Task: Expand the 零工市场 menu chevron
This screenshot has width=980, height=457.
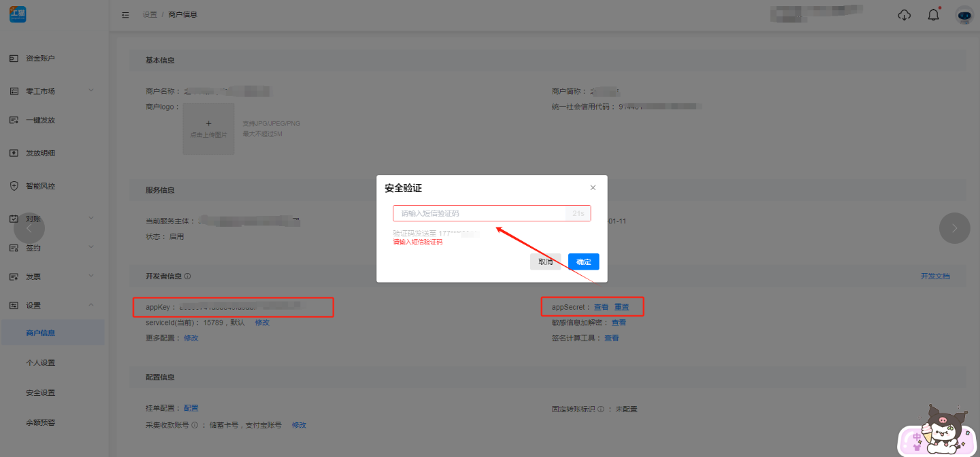Action: click(91, 91)
